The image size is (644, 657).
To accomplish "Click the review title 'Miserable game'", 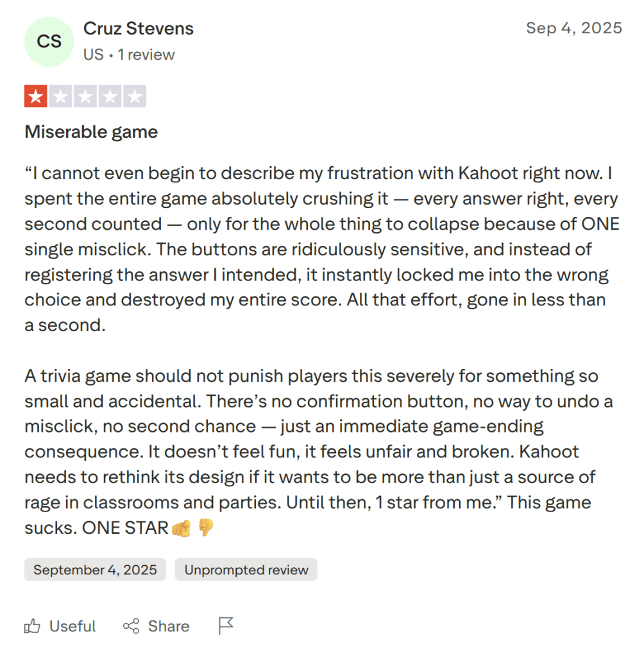I will (90, 132).
